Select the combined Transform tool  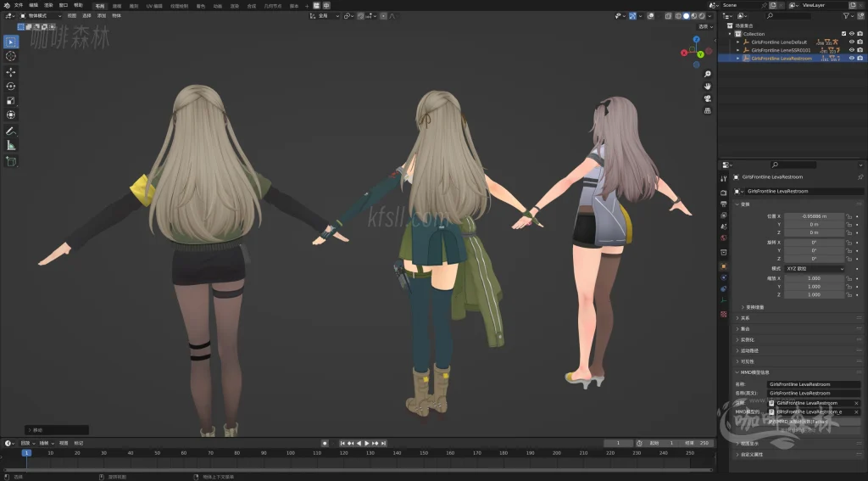10,115
